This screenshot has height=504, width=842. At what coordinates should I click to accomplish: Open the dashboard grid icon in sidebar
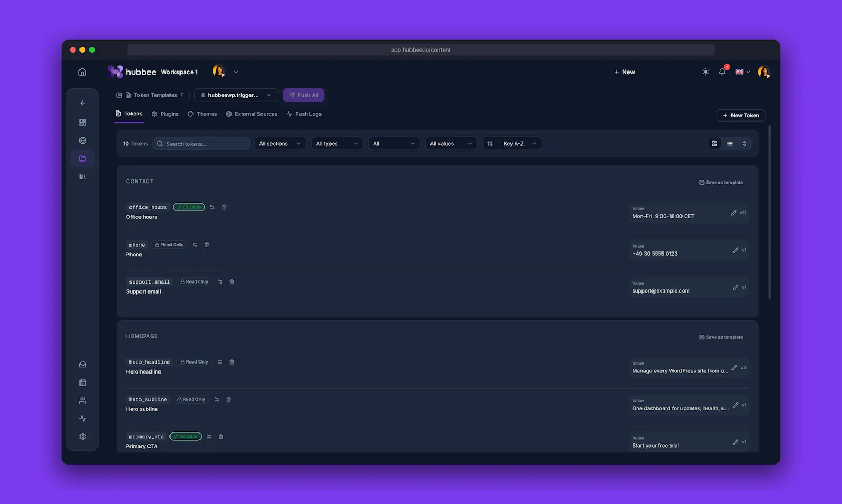83,123
